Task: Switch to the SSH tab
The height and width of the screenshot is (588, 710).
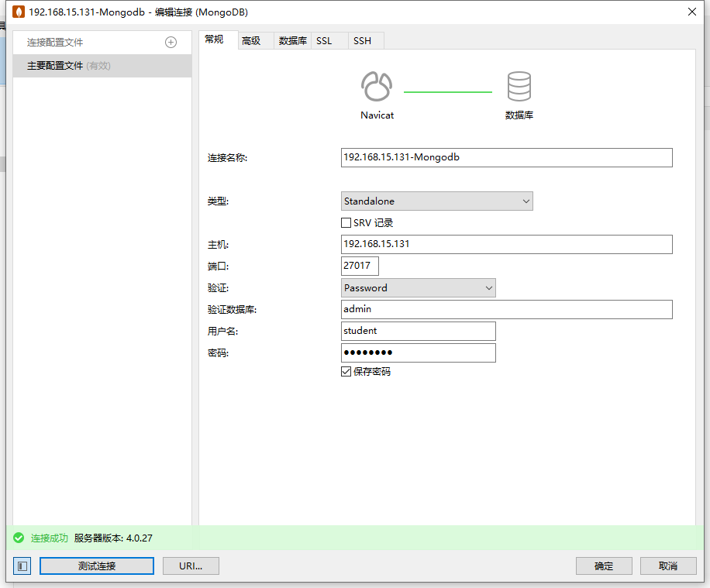Action: tap(366, 41)
